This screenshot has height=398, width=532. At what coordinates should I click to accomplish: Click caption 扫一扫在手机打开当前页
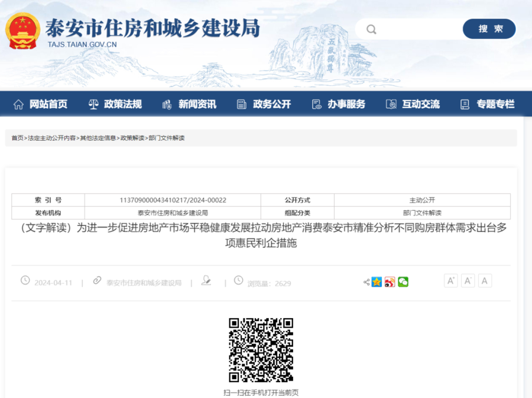(261, 393)
